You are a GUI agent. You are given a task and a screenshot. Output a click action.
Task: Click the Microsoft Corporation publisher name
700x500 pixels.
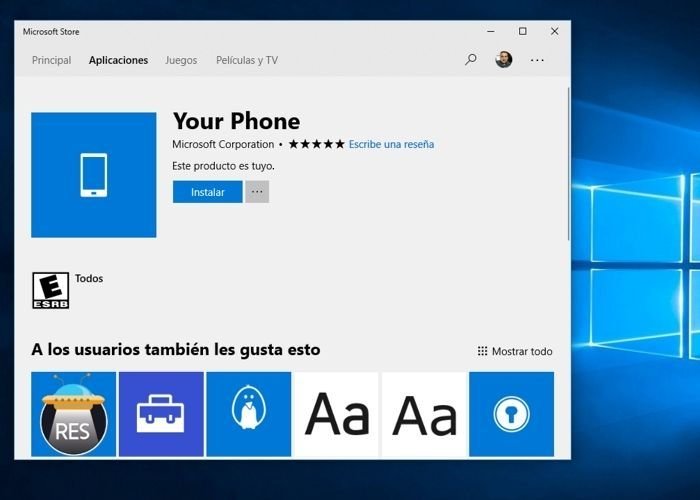[223, 144]
